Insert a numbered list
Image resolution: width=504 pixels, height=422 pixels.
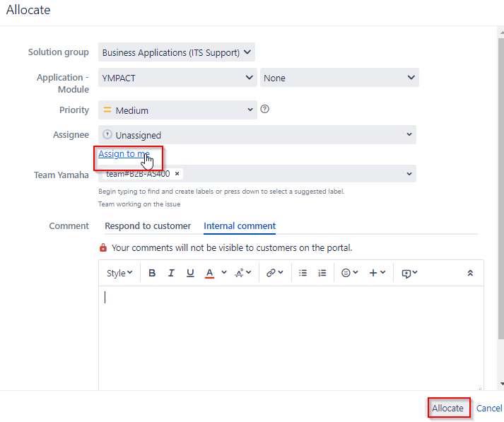coord(322,273)
